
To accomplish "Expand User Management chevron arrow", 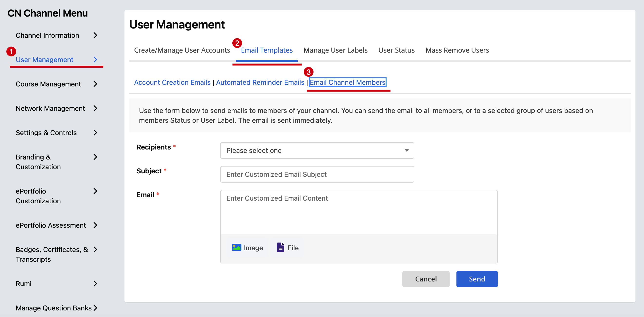I will click(95, 59).
